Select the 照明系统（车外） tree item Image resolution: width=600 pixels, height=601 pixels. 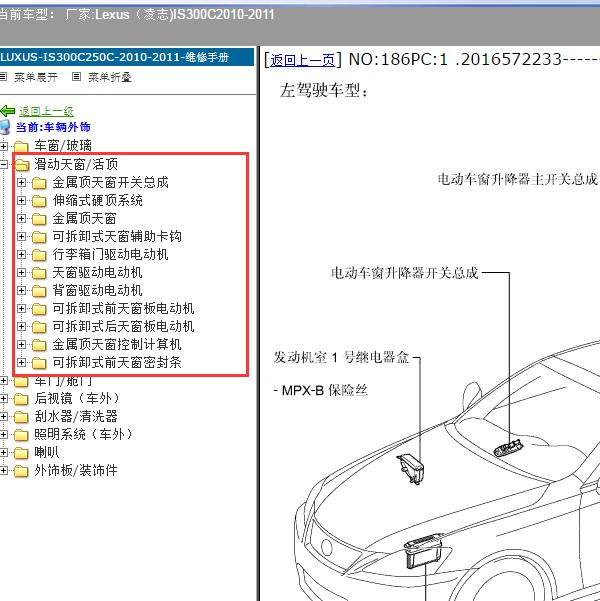[84, 435]
